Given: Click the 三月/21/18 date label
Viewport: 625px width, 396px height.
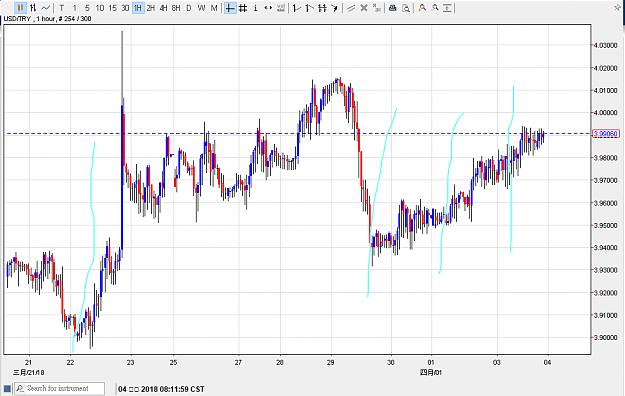Looking at the screenshot, I should coord(29,372).
